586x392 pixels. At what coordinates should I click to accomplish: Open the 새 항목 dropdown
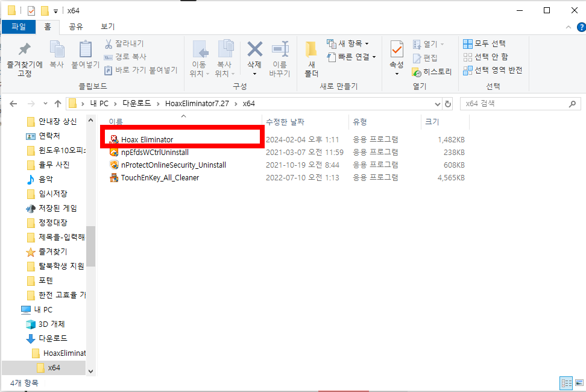tap(348, 43)
